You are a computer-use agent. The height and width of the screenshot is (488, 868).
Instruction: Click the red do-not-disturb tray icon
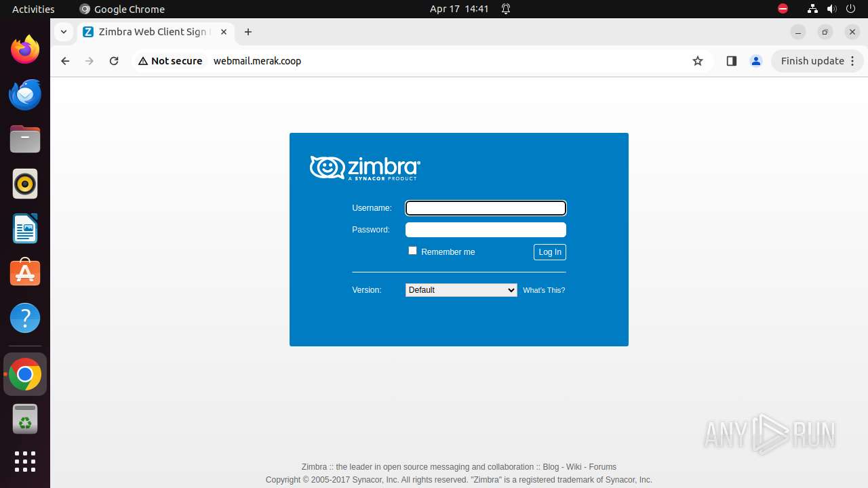pos(783,9)
